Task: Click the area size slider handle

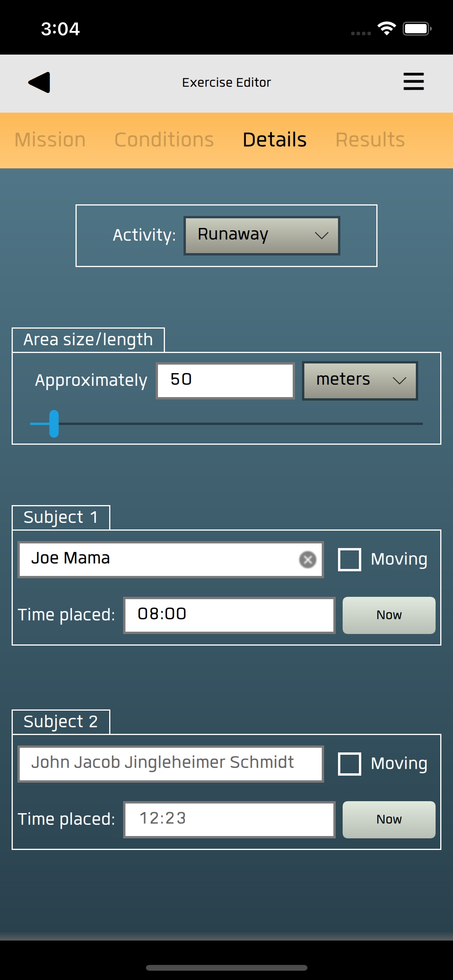Action: [x=54, y=424]
